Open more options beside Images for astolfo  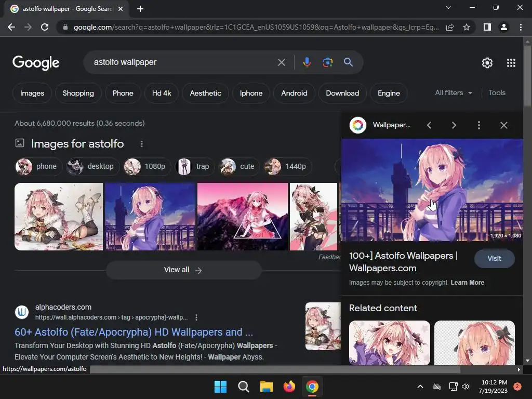tap(142, 144)
